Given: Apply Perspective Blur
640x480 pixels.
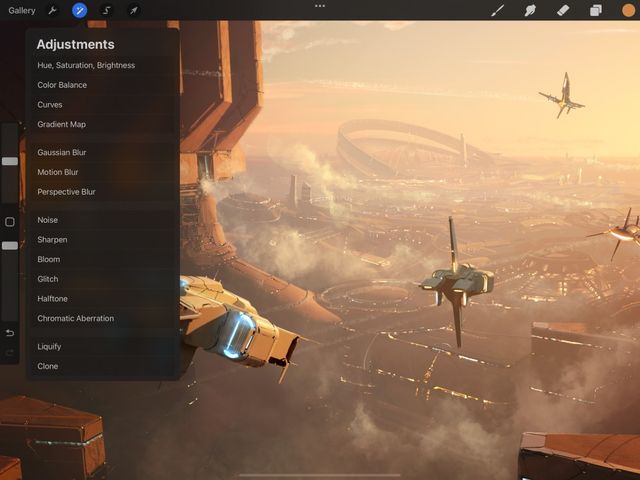Looking at the screenshot, I should (x=105, y=191).
